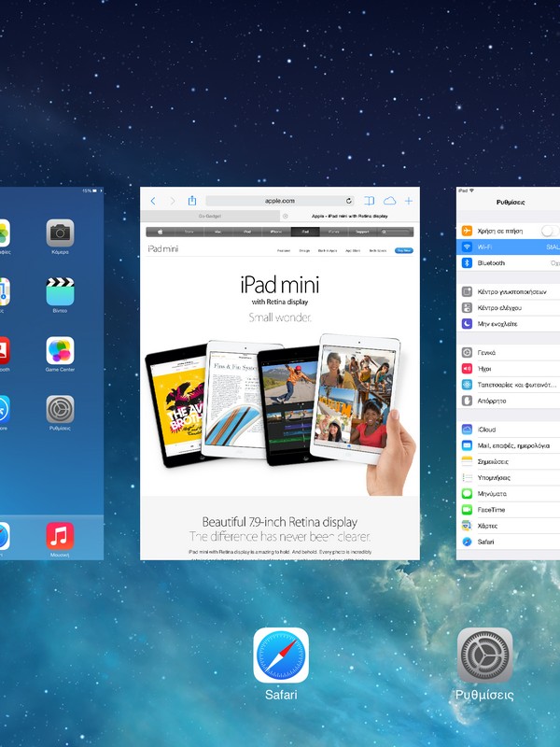The image size is (560, 747).
Task: Open Mac in the Apple navbar
Action: click(218, 232)
